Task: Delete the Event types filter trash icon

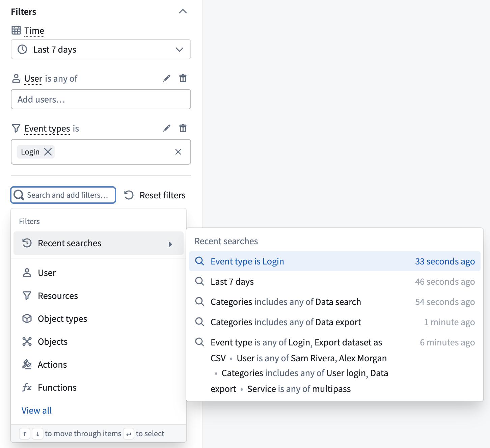Action: pos(183,128)
